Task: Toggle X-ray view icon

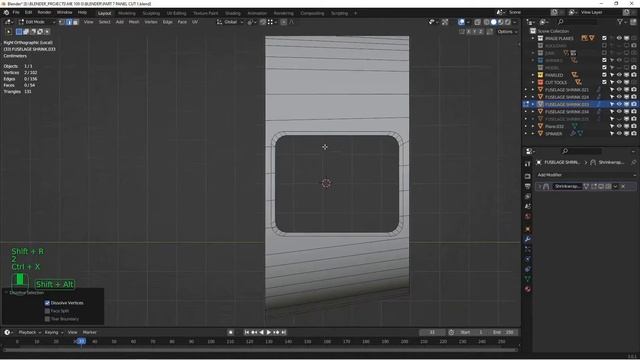Action: click(x=477, y=22)
